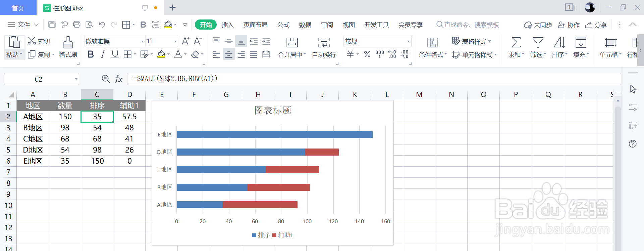The height and width of the screenshot is (251, 644).
Task: Switch to the 公式 tab
Action: click(283, 25)
